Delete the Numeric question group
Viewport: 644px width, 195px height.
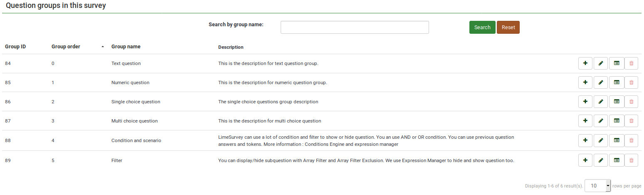[x=631, y=82]
